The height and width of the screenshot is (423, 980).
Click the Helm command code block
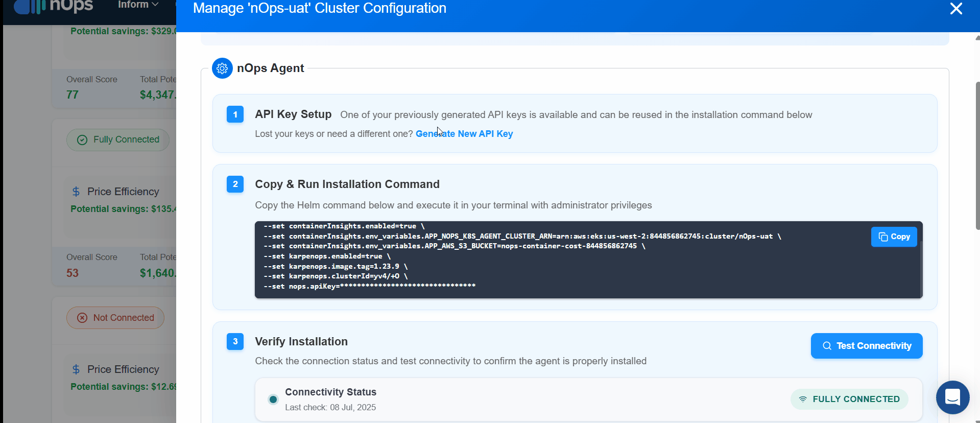tap(589, 260)
